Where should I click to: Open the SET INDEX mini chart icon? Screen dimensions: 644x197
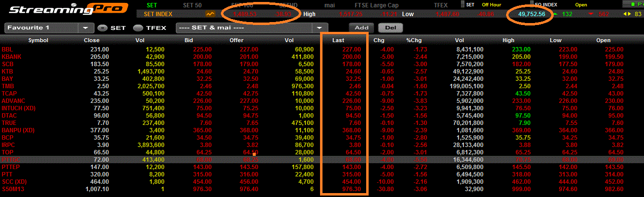coord(211,14)
